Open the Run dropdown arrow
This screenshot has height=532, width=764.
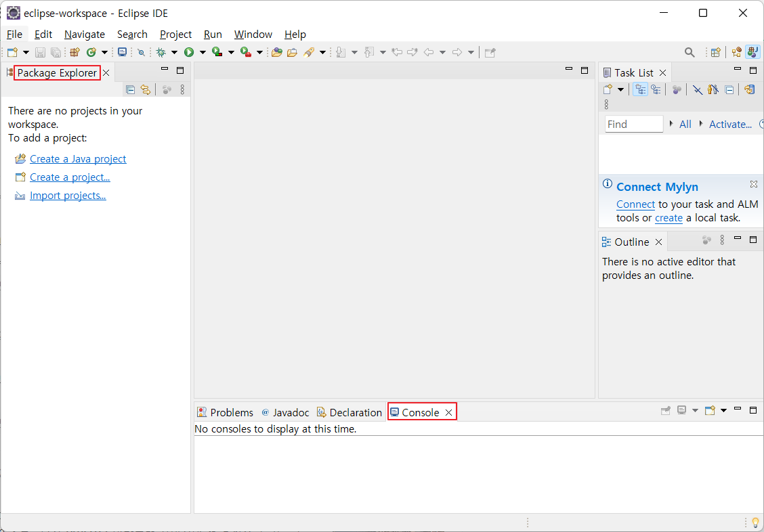tap(203, 52)
